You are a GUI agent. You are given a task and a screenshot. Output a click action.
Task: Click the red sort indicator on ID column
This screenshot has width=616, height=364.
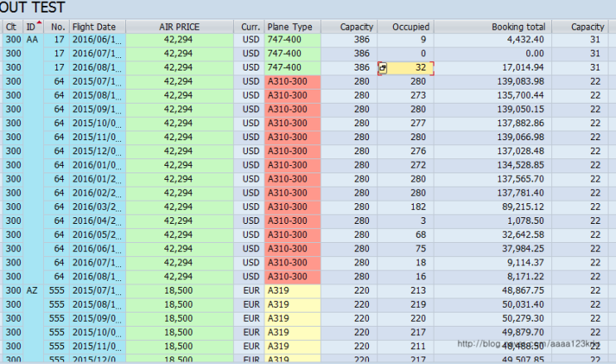point(40,23)
